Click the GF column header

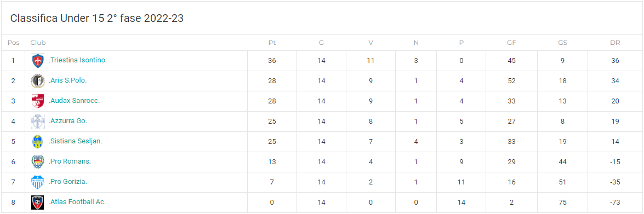pyautogui.click(x=512, y=43)
